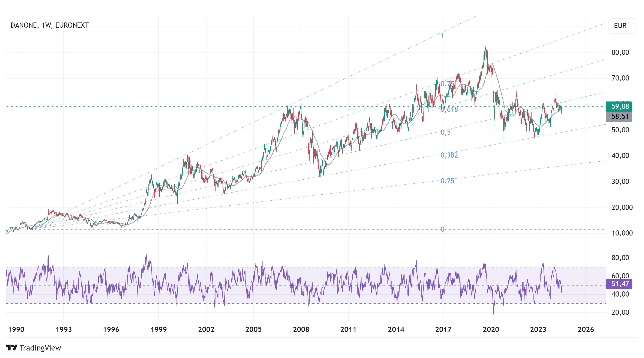Screen dimensions: 644x358
Task: Click the Fibonacci fan level 1 label
Action: pyautogui.click(x=442, y=36)
